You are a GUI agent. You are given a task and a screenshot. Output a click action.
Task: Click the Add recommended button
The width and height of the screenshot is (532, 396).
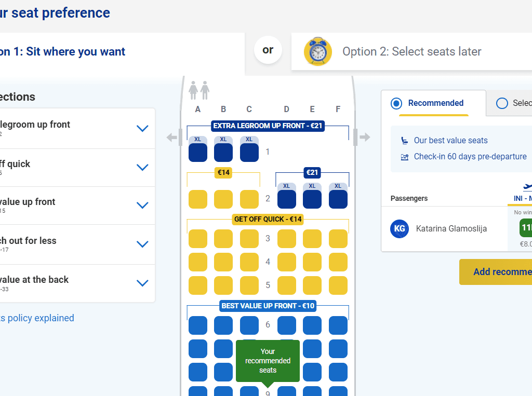pos(496,272)
